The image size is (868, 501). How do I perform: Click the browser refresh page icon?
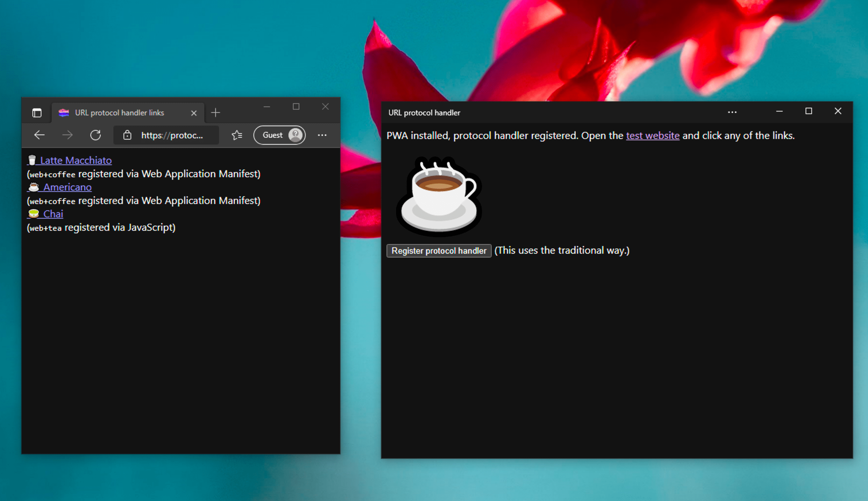[x=96, y=134]
